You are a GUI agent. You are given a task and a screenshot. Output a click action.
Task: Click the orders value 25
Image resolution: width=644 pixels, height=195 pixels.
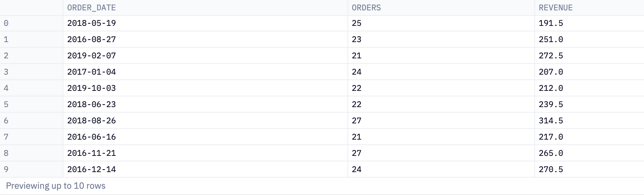356,23
